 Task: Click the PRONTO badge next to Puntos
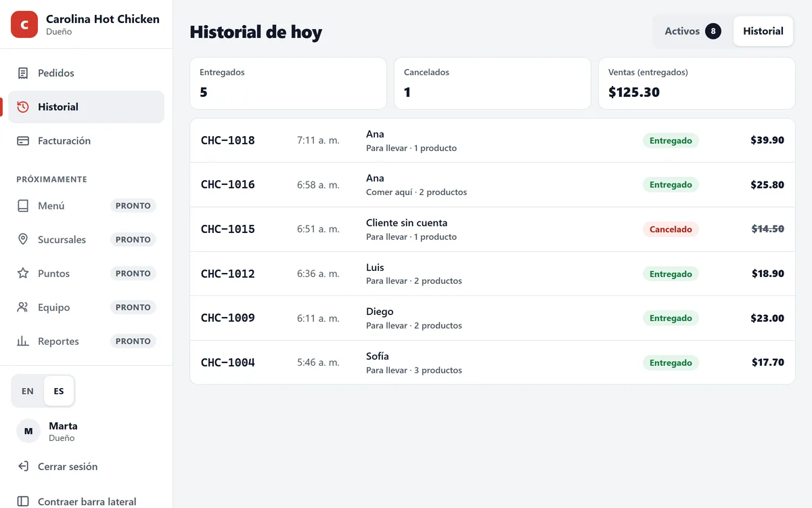133,274
